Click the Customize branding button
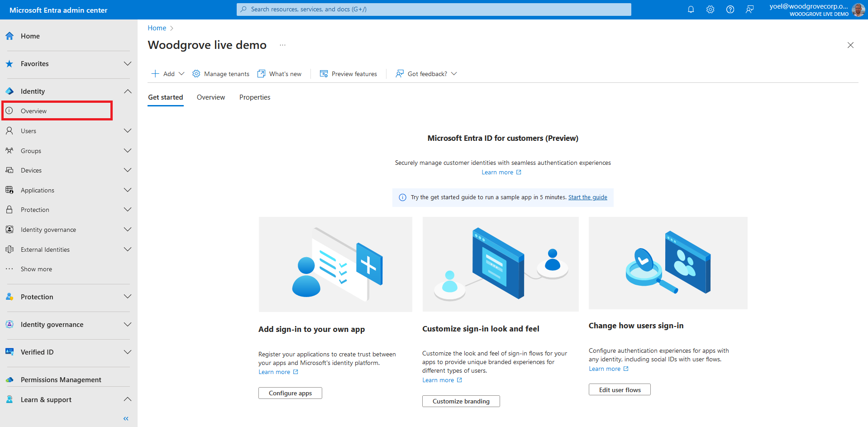This screenshot has height=427, width=868. 461,401
